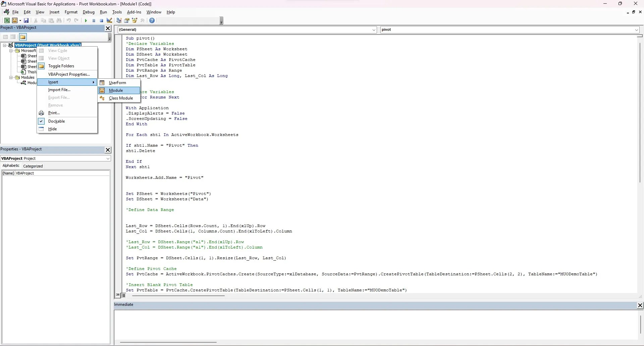The image size is (644, 346).
Task: Toggle Design Mode toolbar icon
Action: click(x=109, y=21)
